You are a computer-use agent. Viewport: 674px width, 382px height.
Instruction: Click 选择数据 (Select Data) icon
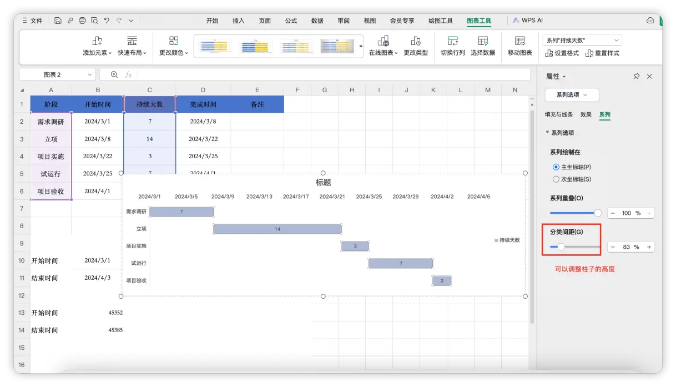(x=483, y=46)
